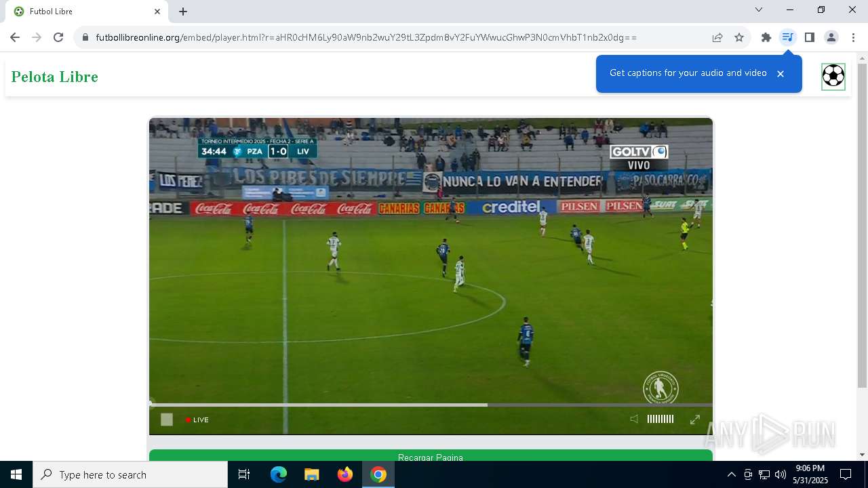This screenshot has width=868, height=488.
Task: Click the video progress bar
Action: [x=431, y=405]
